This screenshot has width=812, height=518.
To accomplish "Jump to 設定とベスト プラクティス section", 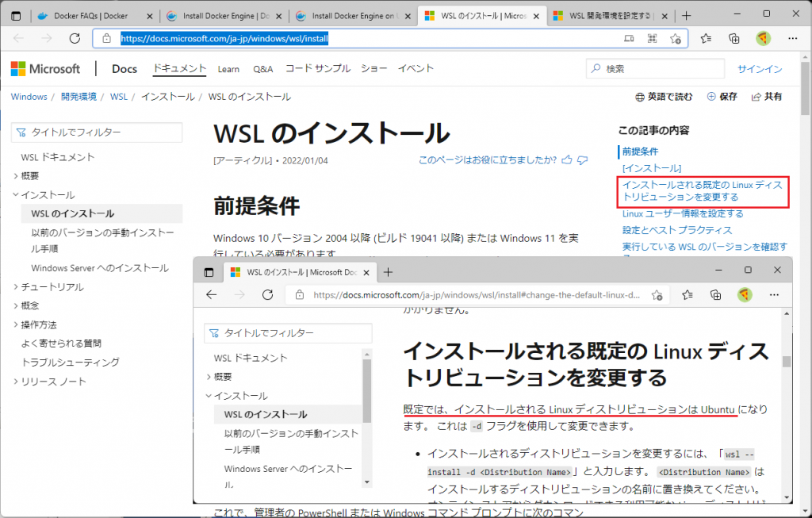I will [x=677, y=230].
